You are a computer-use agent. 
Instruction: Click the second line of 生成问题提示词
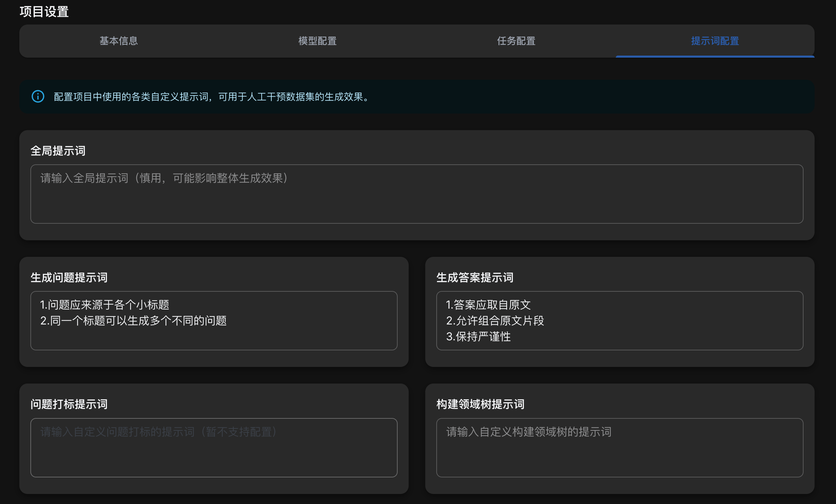134,321
